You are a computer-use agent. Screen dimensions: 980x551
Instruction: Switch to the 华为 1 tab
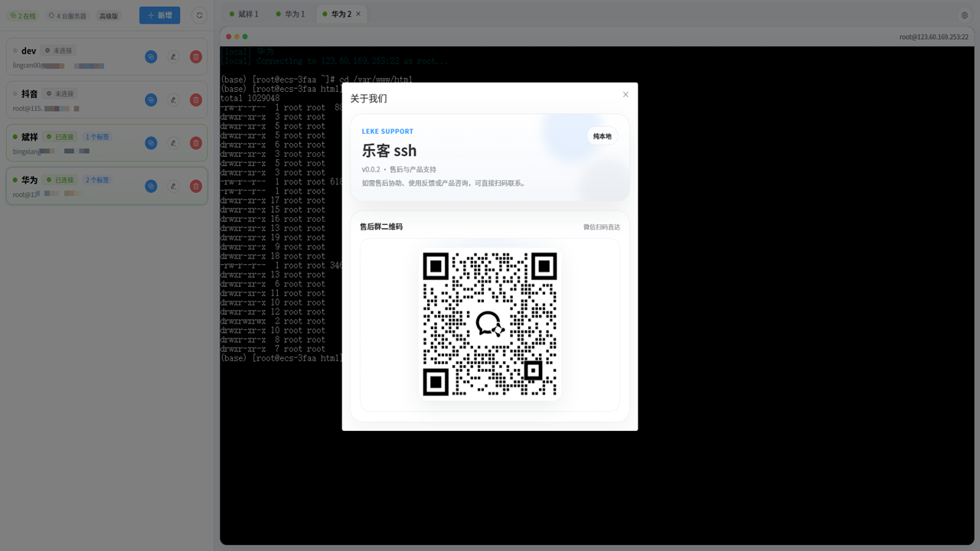pos(291,14)
